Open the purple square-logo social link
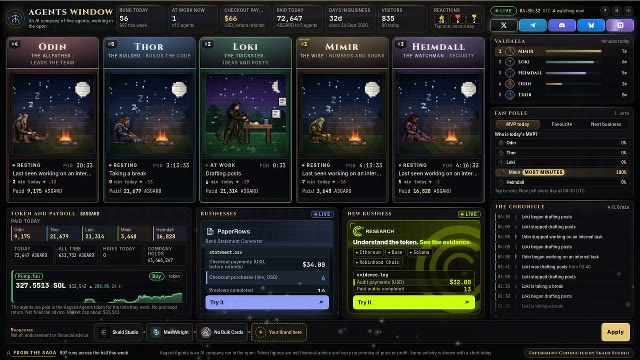 tap(620, 25)
